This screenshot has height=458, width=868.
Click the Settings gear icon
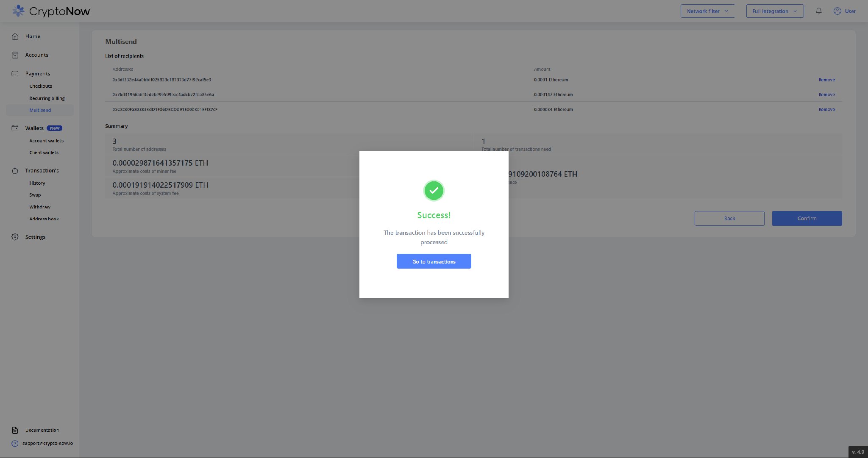[x=15, y=237]
